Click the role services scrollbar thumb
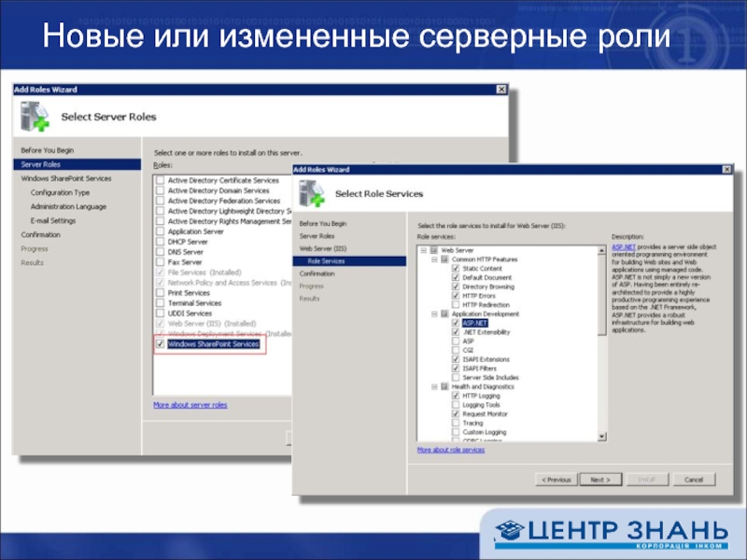The image size is (747, 560). click(x=601, y=295)
